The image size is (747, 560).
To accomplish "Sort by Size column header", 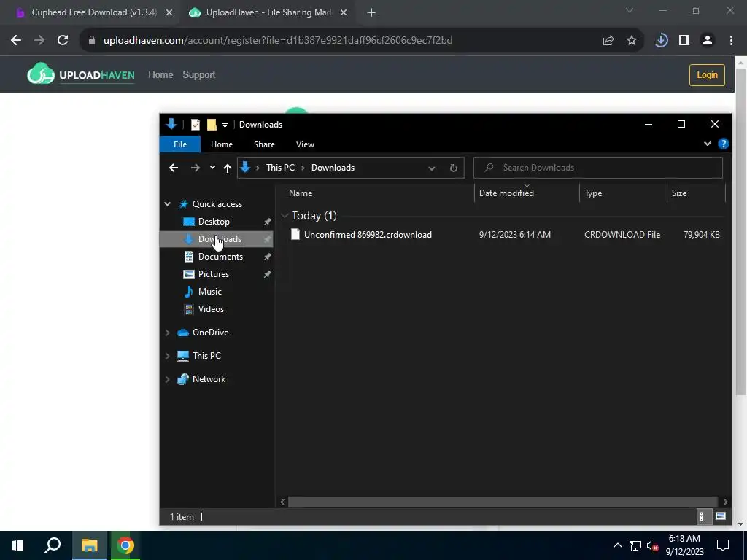I will coord(679,192).
